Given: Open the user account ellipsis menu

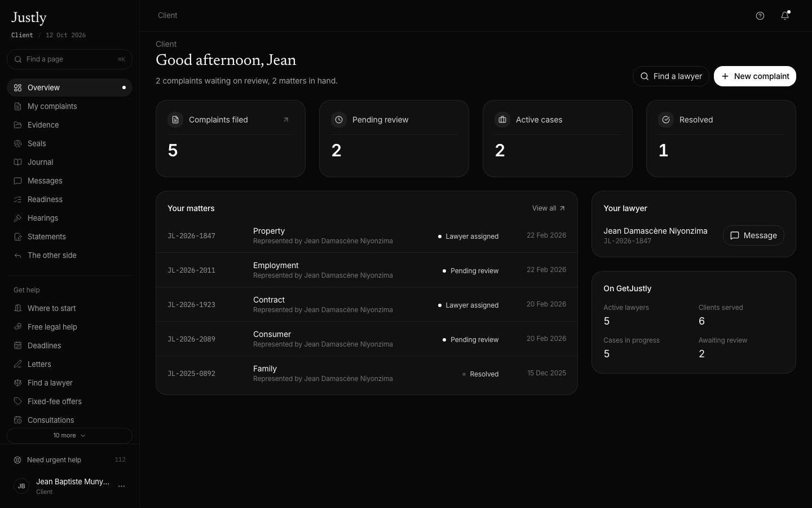Looking at the screenshot, I should click(x=121, y=487).
